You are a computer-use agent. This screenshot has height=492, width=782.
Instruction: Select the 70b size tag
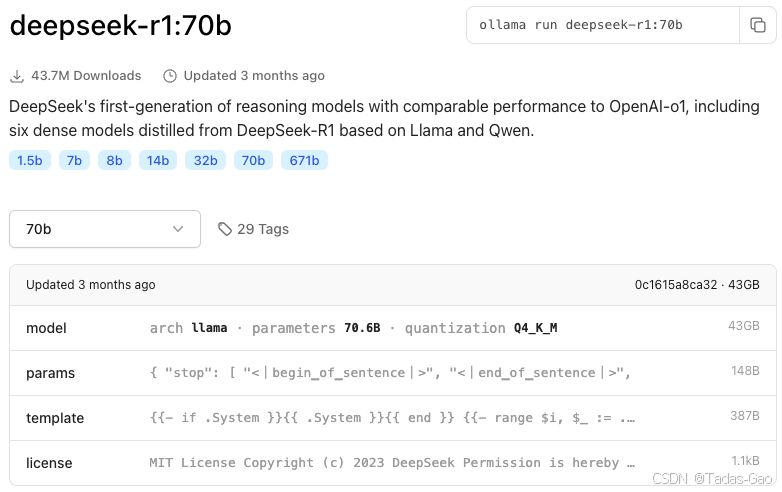(253, 161)
